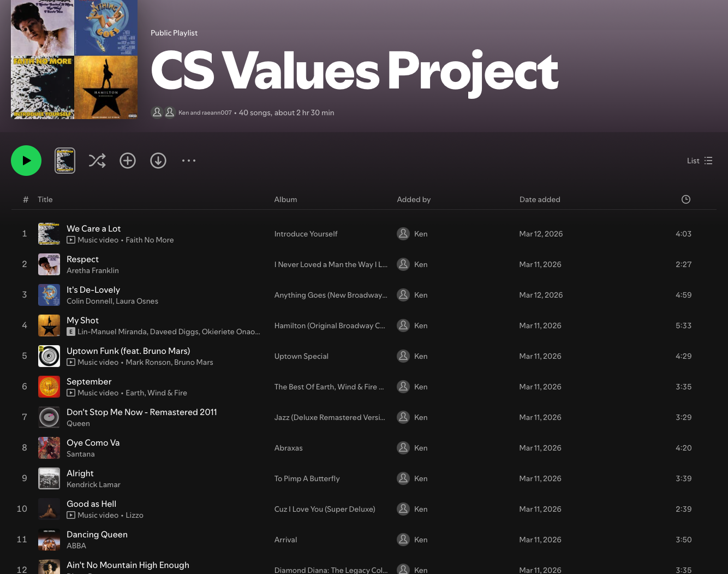The image size is (728, 574).
Task: Open the Arrival album
Action: 285,540
